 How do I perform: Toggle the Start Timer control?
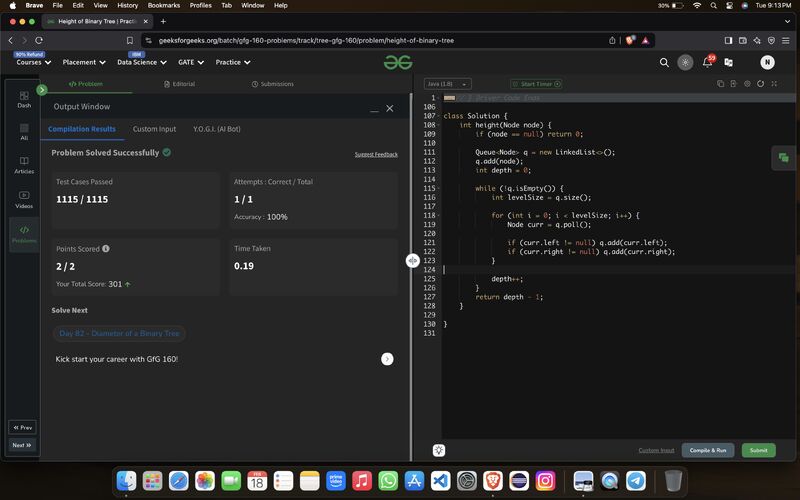[x=536, y=84]
